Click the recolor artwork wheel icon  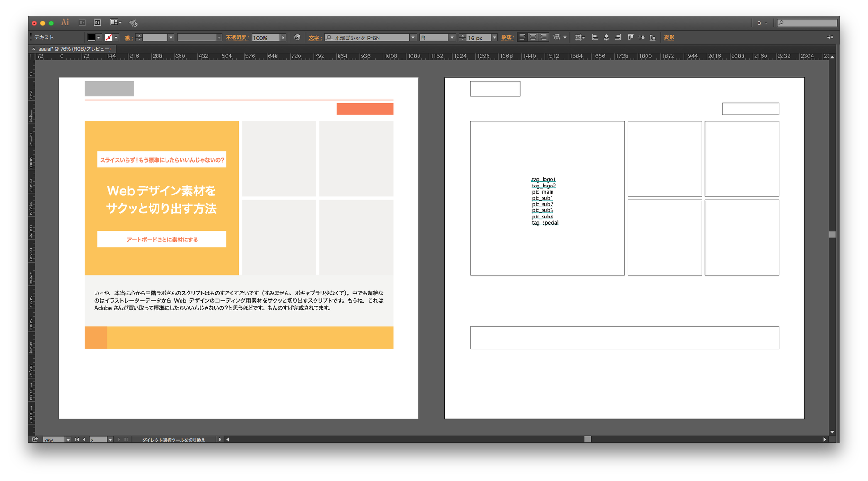click(x=297, y=38)
